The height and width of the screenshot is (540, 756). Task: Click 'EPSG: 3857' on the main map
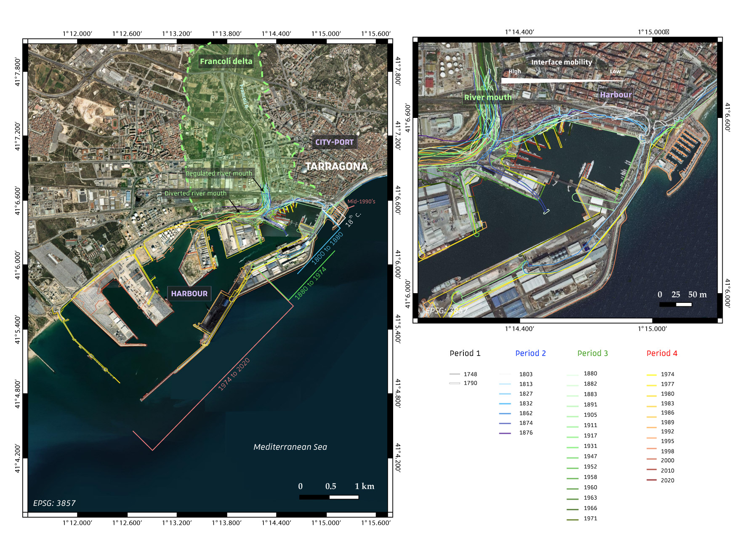click(54, 503)
